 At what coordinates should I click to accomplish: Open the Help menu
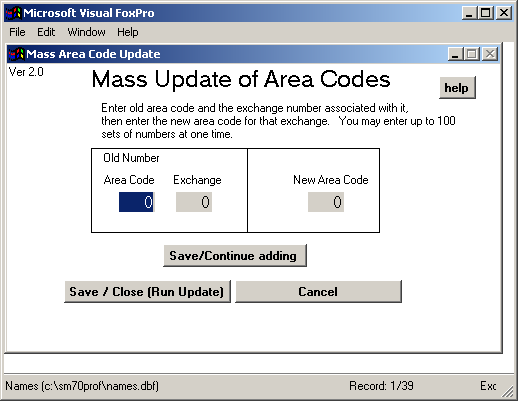tap(127, 32)
